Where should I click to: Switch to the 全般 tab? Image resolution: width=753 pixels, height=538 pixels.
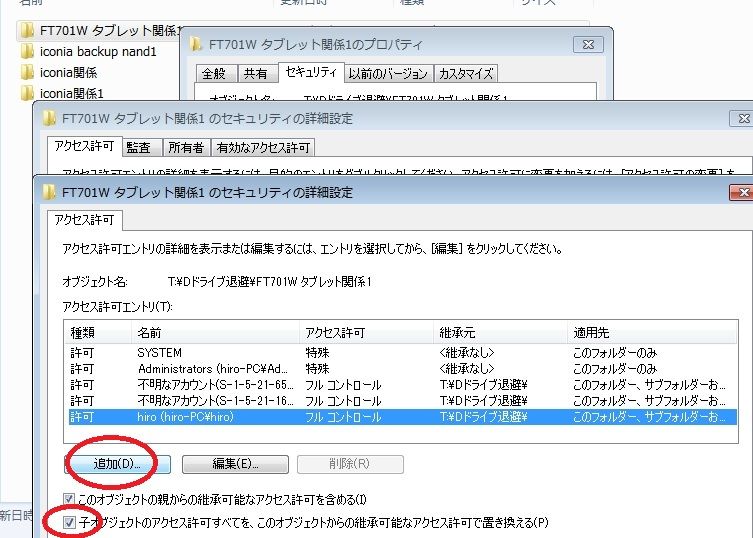214,73
